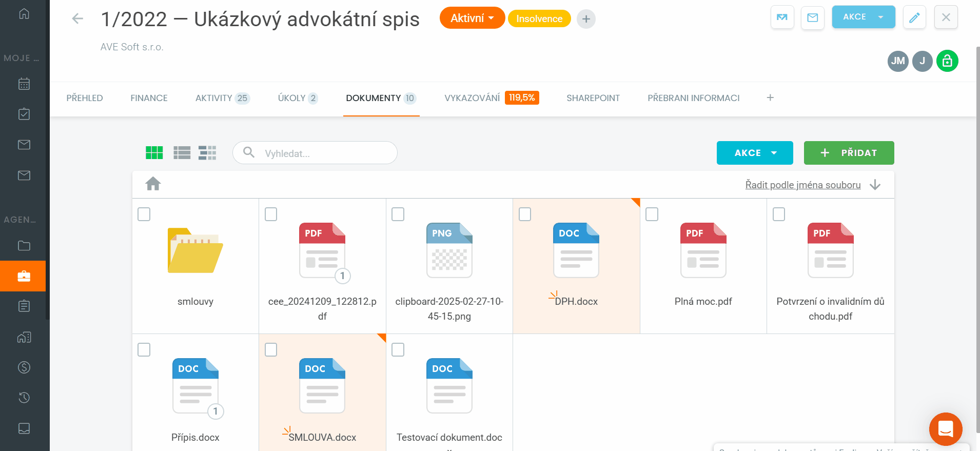Viewport: 980px width, 451px height.
Task: Open the briefcase icon in sidebar
Action: pyautogui.click(x=24, y=276)
